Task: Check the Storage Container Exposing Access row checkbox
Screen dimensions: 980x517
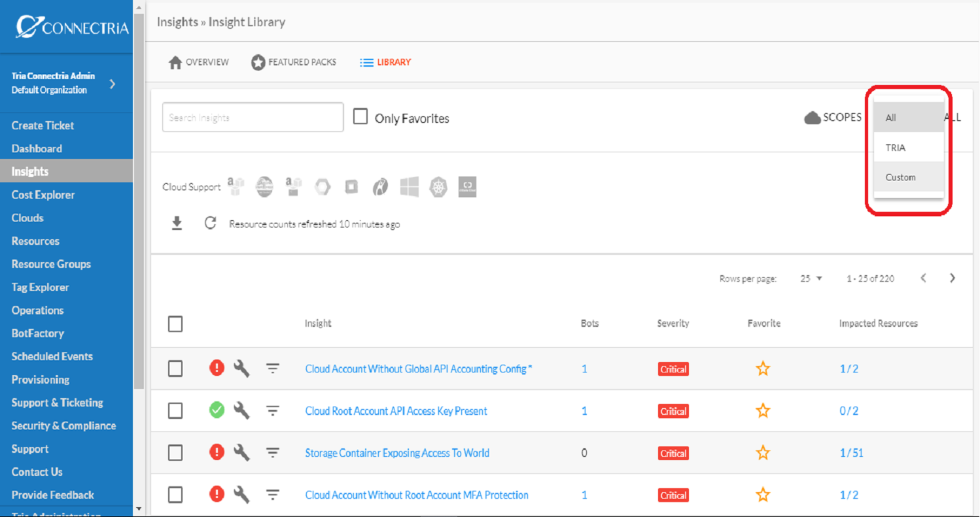Action: (175, 453)
